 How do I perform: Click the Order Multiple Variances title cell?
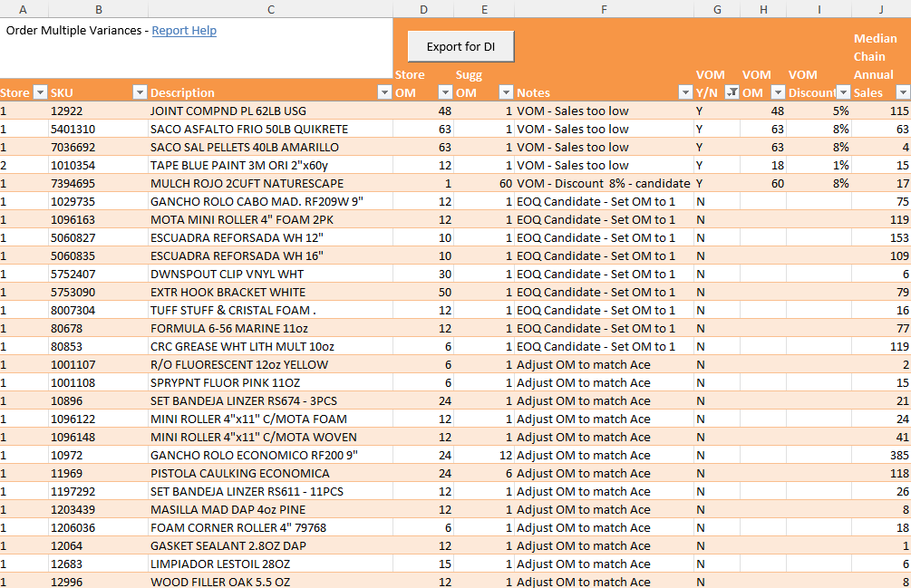coord(197,48)
